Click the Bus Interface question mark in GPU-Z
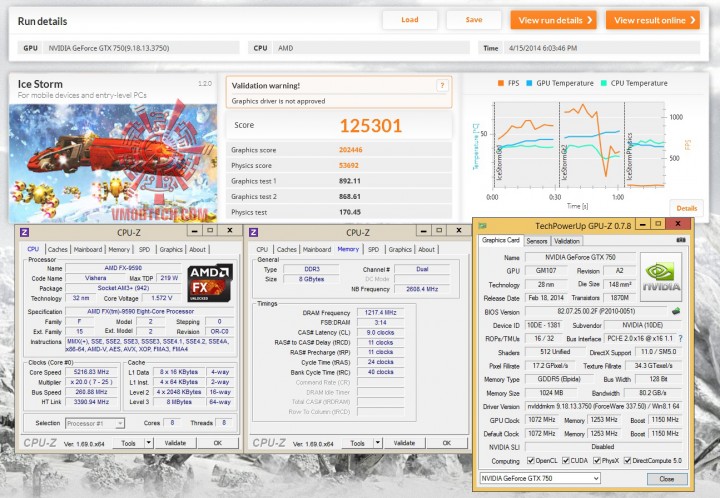Image resolution: width=720 pixels, height=498 pixels. pyautogui.click(x=681, y=338)
